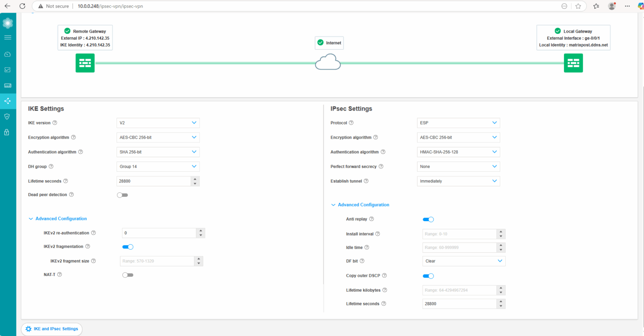This screenshot has width=644, height=336.
Task: Click the Internet cloud status icon
Action: point(321,43)
